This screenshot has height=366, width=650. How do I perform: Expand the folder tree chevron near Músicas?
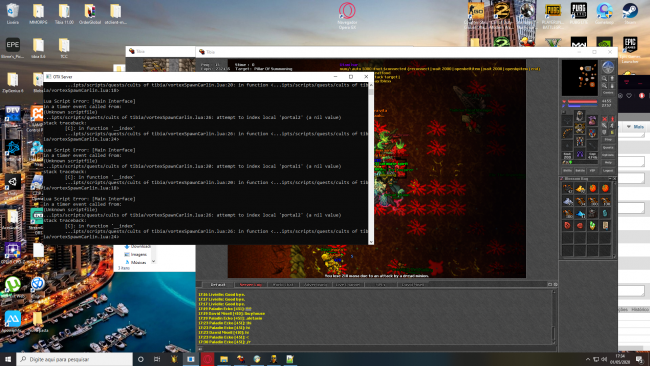[153, 261]
